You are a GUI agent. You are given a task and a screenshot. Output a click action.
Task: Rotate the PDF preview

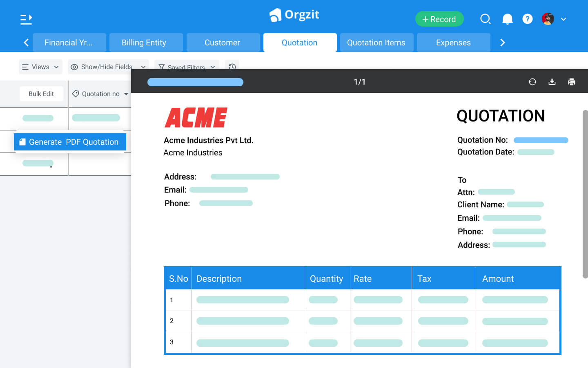click(x=532, y=81)
